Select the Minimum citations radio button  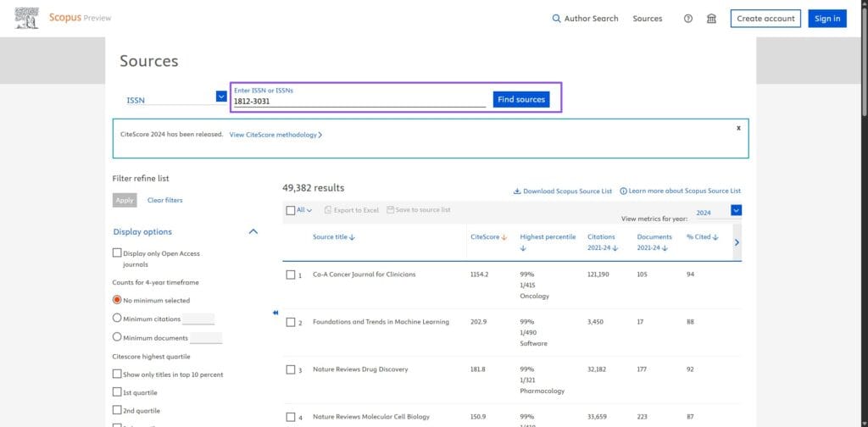pyautogui.click(x=117, y=319)
